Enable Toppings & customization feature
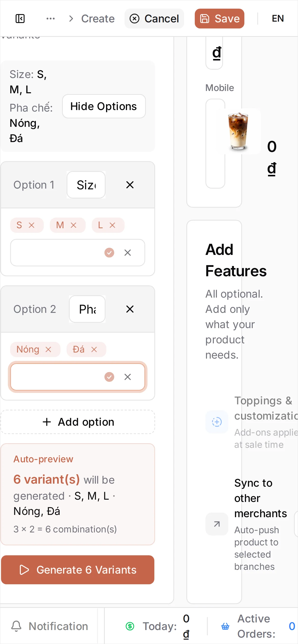The width and height of the screenshot is (298, 644). (x=217, y=422)
